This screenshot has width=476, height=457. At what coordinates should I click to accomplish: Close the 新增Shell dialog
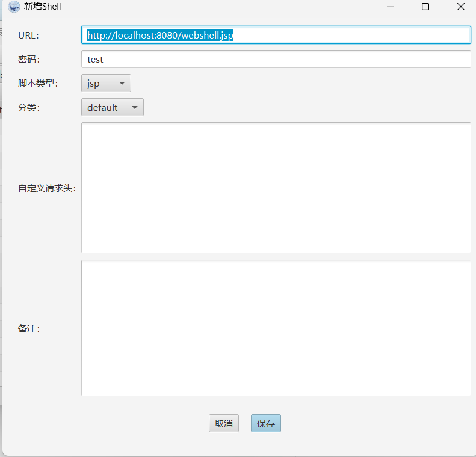460,7
